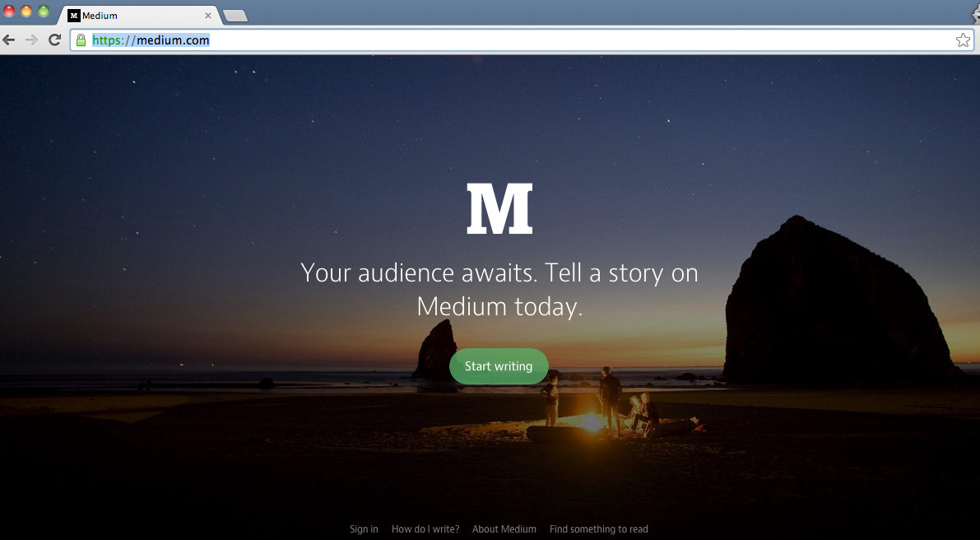
Task: Bookmark the page with star icon
Action: click(x=963, y=40)
